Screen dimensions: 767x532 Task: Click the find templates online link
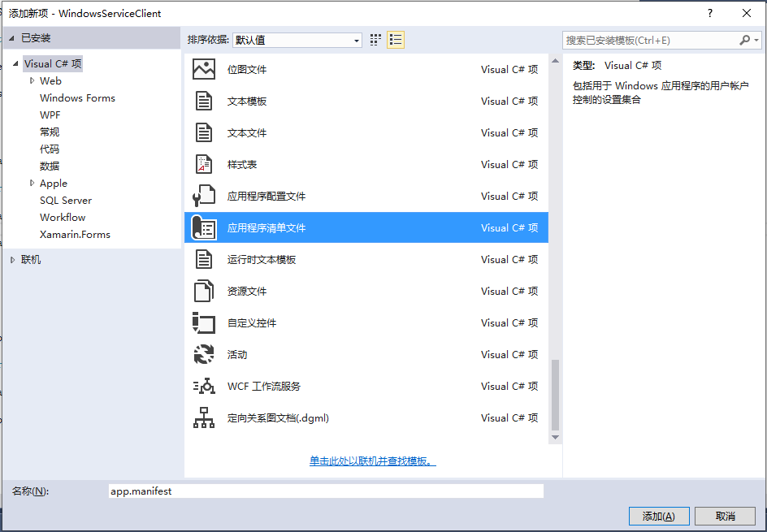[x=372, y=461]
